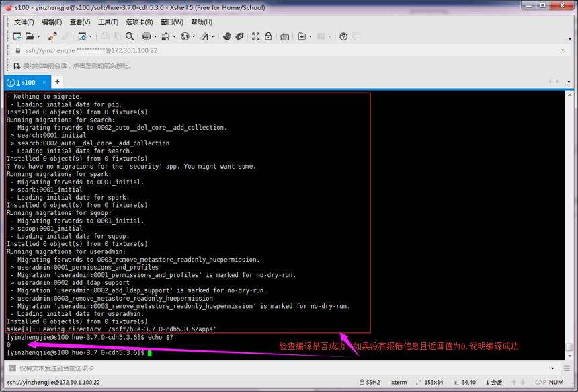The height and width of the screenshot is (392, 578).
Task: Click the virtual keyboard icon
Action: point(284,36)
